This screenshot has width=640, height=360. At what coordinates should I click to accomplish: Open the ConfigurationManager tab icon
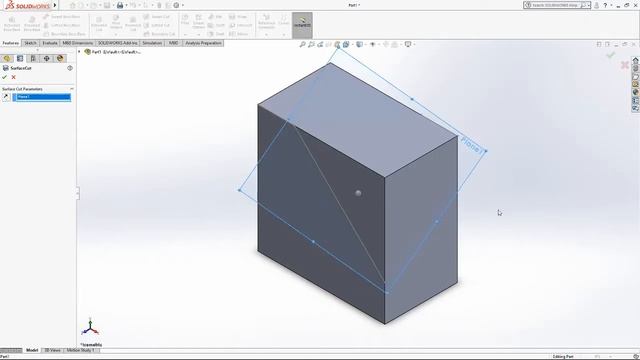[x=33, y=59]
